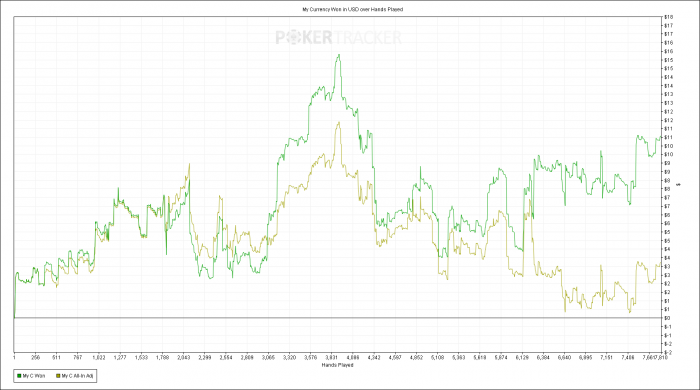Click the '5,874' hands tick label
700x390 pixels.
(501, 357)
